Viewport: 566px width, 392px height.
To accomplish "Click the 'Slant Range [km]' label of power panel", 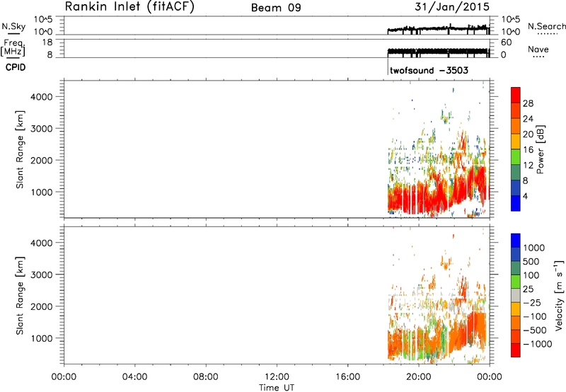I will [20, 149].
